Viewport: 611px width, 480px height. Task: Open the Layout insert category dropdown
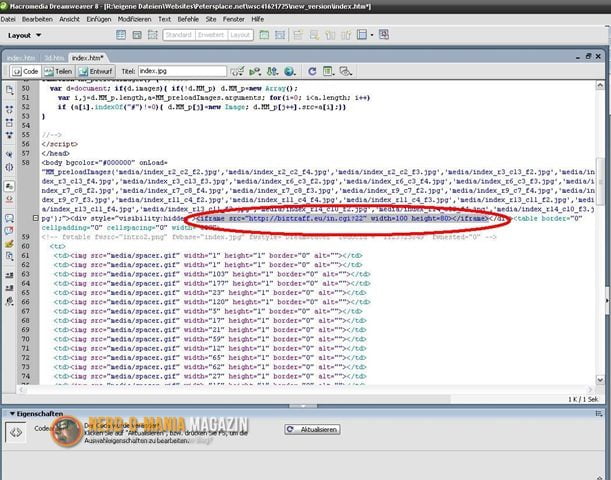click(25, 35)
